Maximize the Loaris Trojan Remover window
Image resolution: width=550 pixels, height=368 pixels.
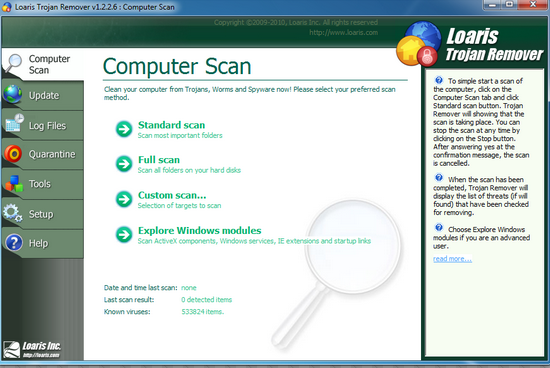[509, 5]
